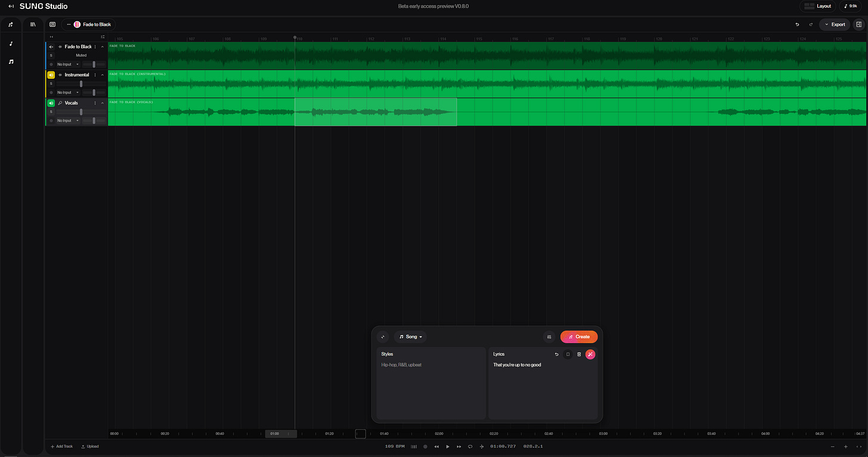Open the Instrumental track options menu

95,75
